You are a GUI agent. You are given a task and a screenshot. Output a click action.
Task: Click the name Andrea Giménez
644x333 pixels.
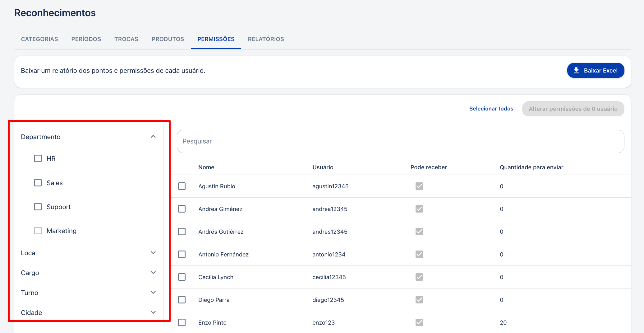tap(220, 209)
